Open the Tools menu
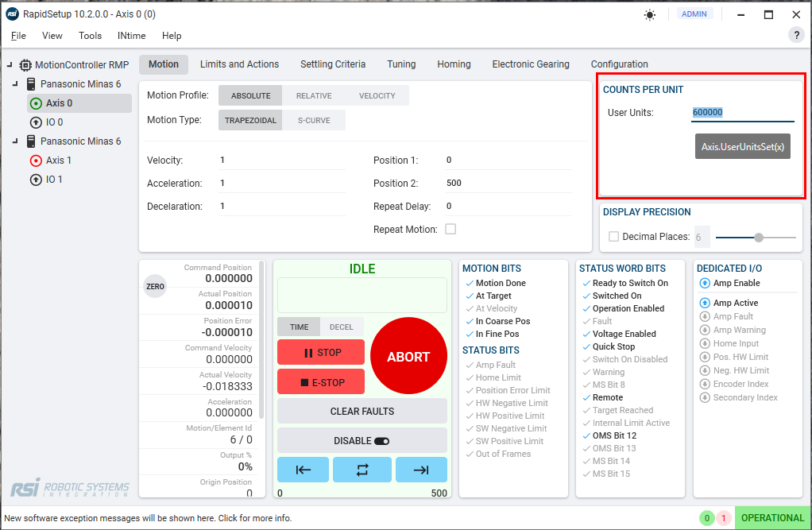 pos(90,36)
